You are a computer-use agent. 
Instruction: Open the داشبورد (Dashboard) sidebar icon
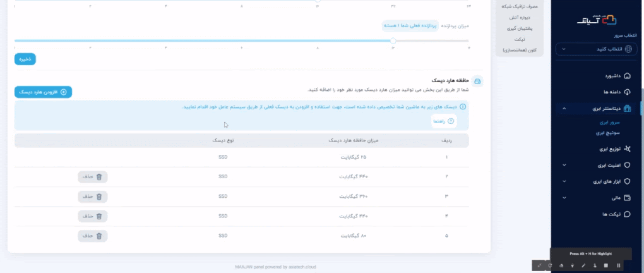pyautogui.click(x=627, y=76)
